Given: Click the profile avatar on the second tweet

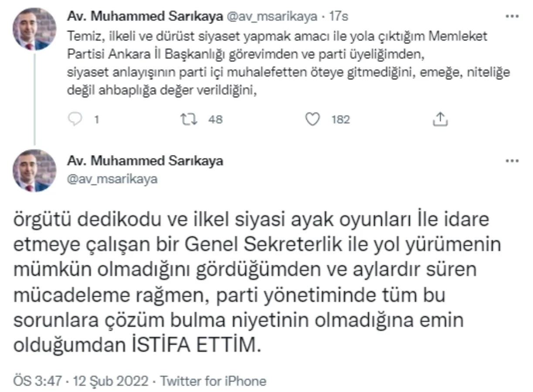Looking at the screenshot, I should (x=33, y=171).
